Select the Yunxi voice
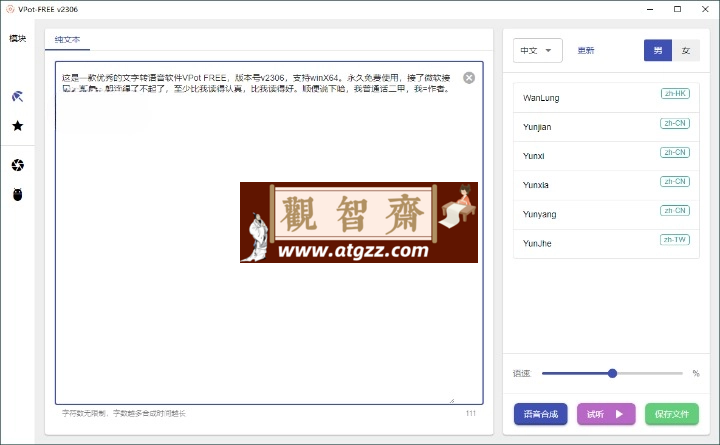The image size is (720, 445). 606,156
